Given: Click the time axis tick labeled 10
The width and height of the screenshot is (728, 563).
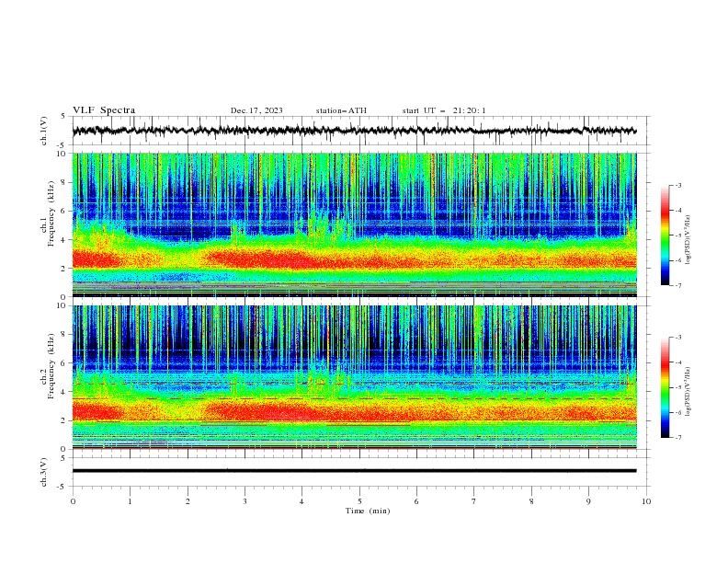Looking at the screenshot, I should coord(646,501).
